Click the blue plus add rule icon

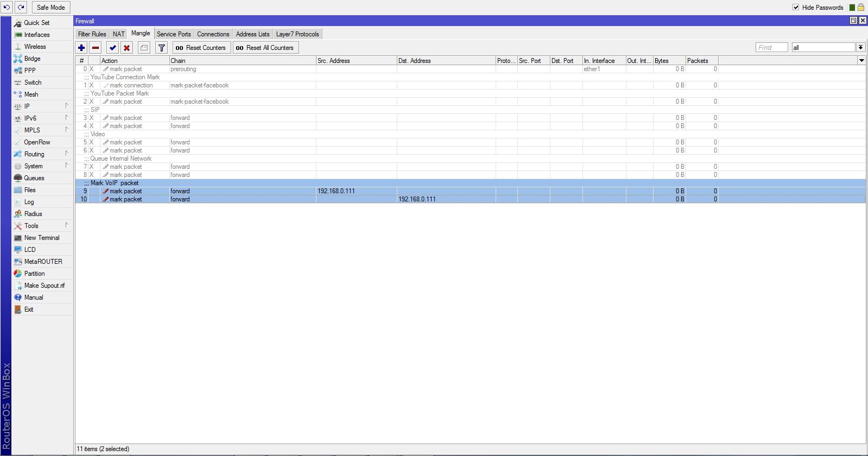tap(81, 48)
